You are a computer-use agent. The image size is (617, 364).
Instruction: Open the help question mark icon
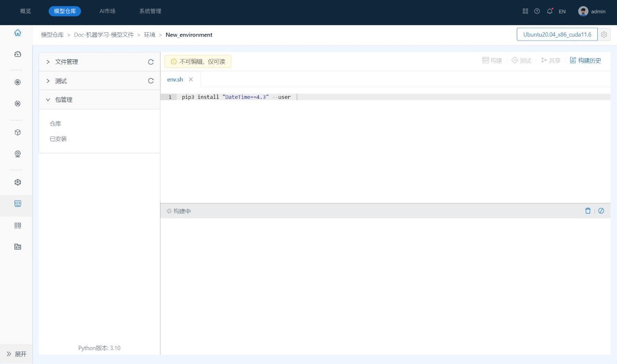[537, 11]
